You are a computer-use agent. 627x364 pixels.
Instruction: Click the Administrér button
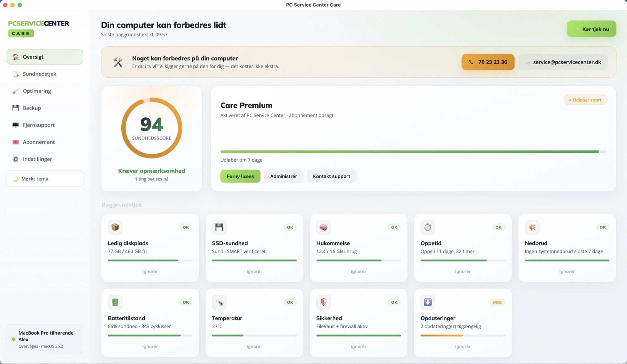[283, 176]
